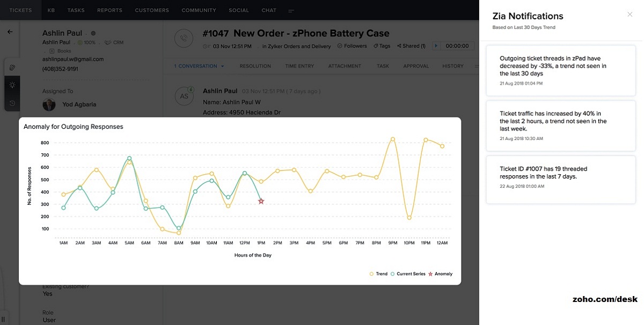
Task: Toggle the Anomaly legend entry
Action: 440,274
